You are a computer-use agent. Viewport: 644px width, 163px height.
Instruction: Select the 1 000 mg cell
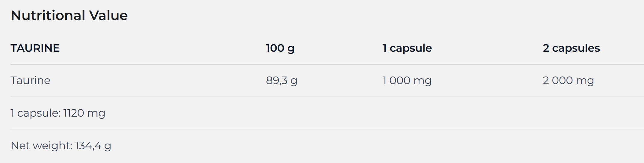tap(407, 80)
